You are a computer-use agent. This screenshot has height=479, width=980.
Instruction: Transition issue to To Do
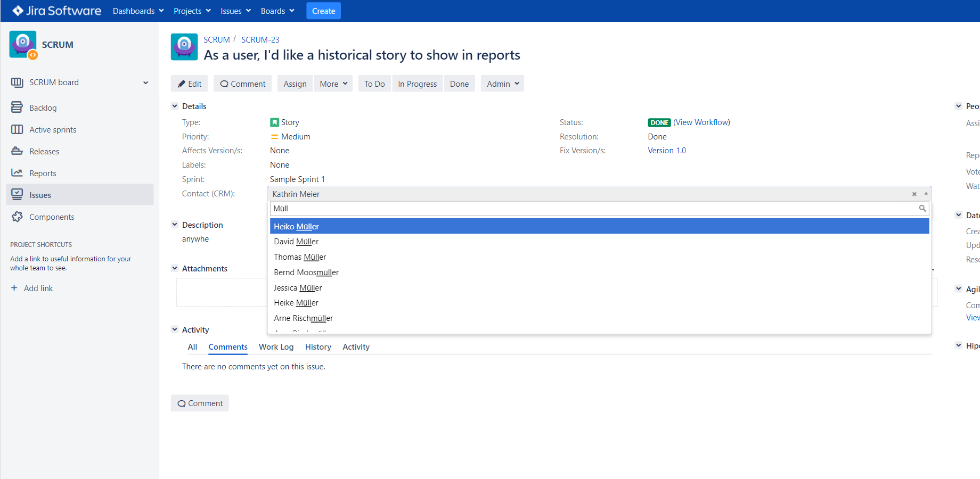(x=374, y=84)
